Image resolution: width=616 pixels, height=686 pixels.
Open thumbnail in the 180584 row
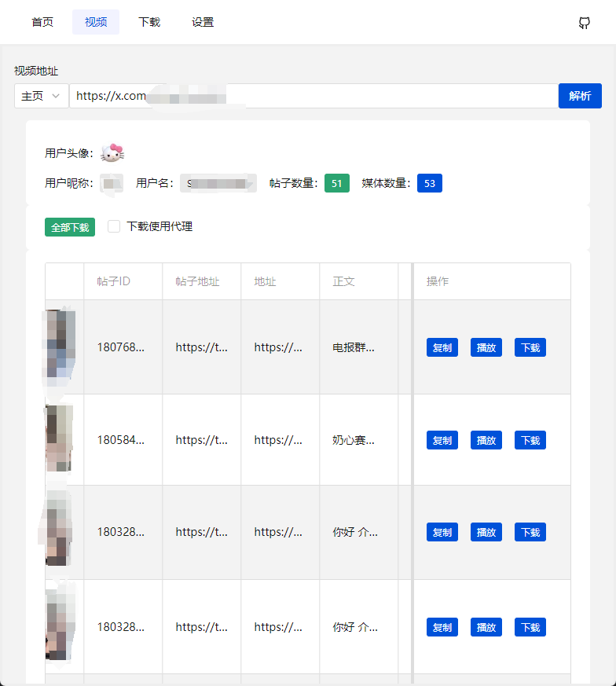[59, 438]
